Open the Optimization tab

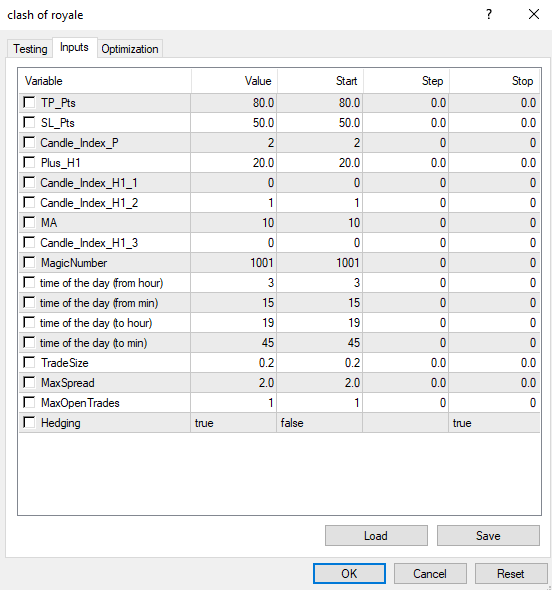point(130,49)
